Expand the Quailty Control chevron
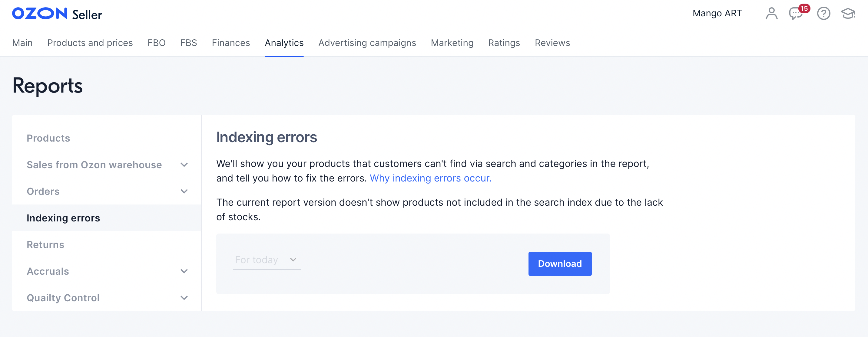 [184, 298]
